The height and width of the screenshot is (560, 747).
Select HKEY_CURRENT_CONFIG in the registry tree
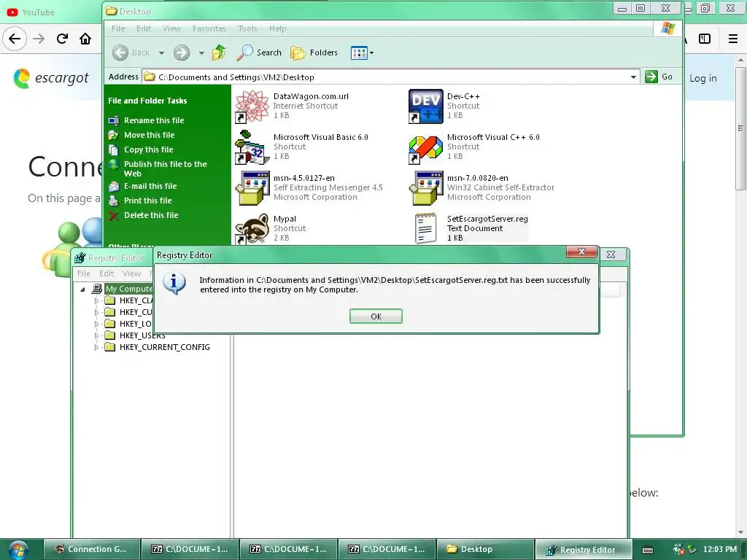point(164,347)
